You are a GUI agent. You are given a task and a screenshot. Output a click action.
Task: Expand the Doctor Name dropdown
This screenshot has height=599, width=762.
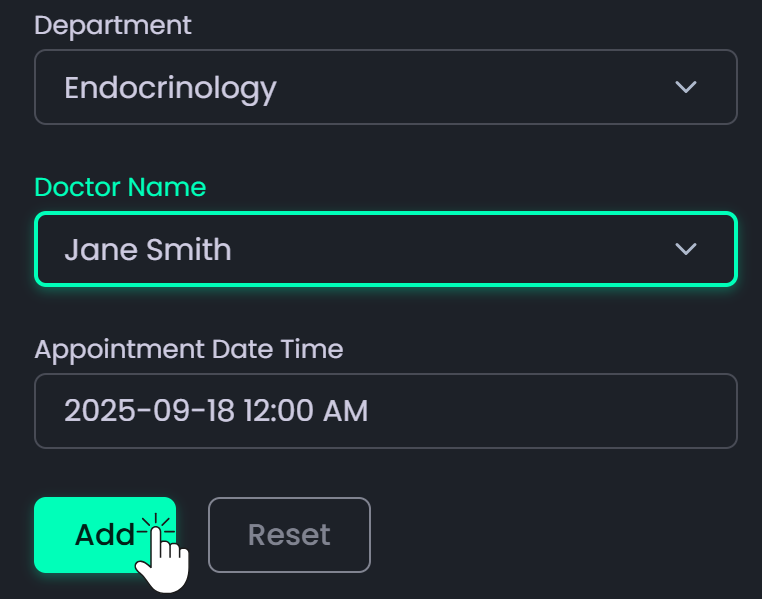(x=385, y=249)
